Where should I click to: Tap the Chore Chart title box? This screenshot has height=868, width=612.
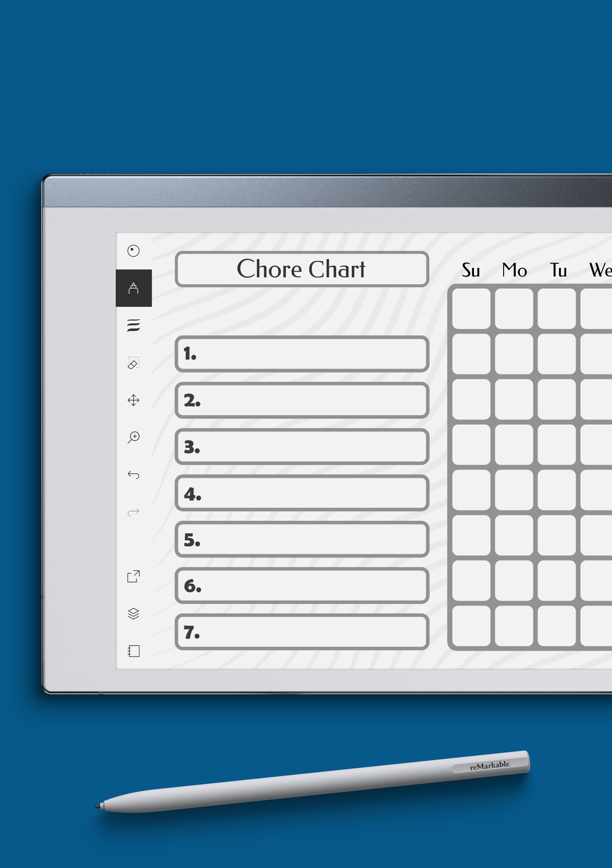click(302, 269)
